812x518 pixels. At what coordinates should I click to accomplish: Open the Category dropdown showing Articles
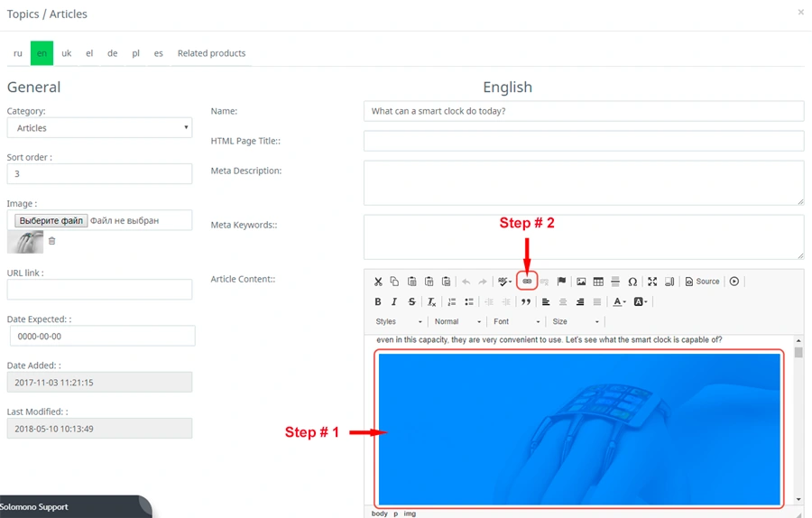(99, 128)
